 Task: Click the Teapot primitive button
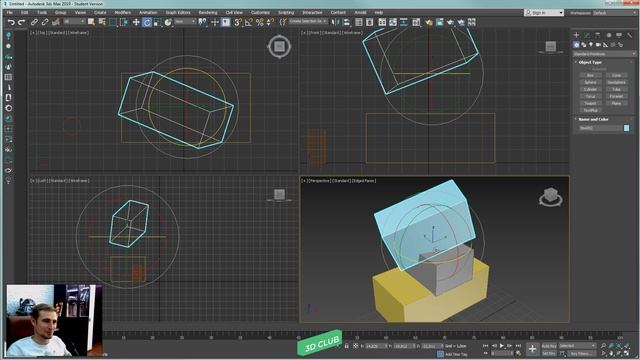[x=590, y=103]
